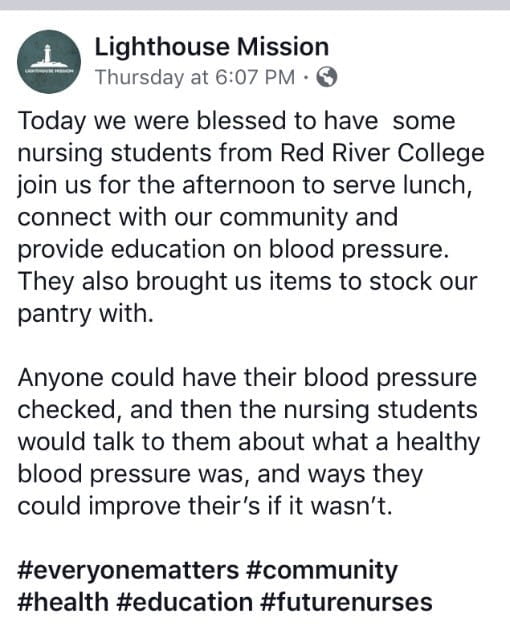Click the line starting Anyone could have

(247, 378)
